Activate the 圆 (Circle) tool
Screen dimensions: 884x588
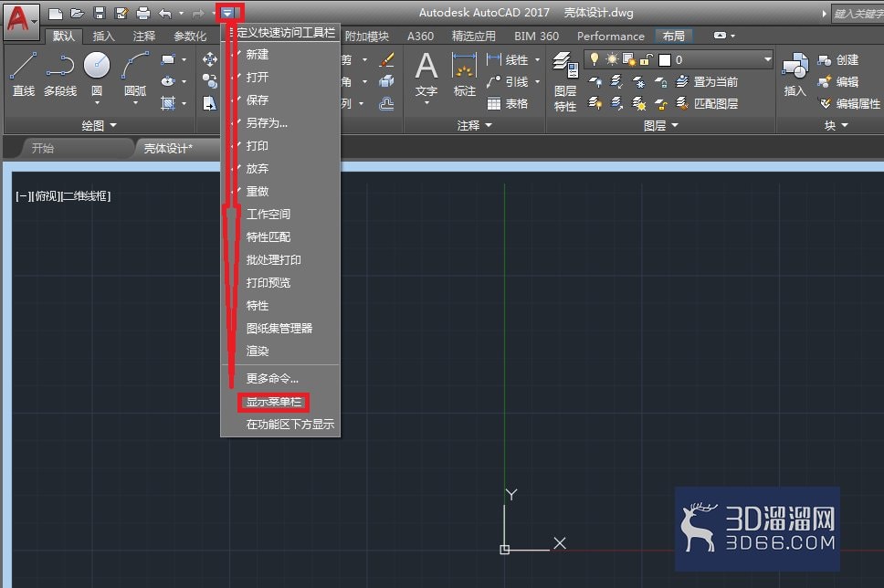tap(96, 65)
